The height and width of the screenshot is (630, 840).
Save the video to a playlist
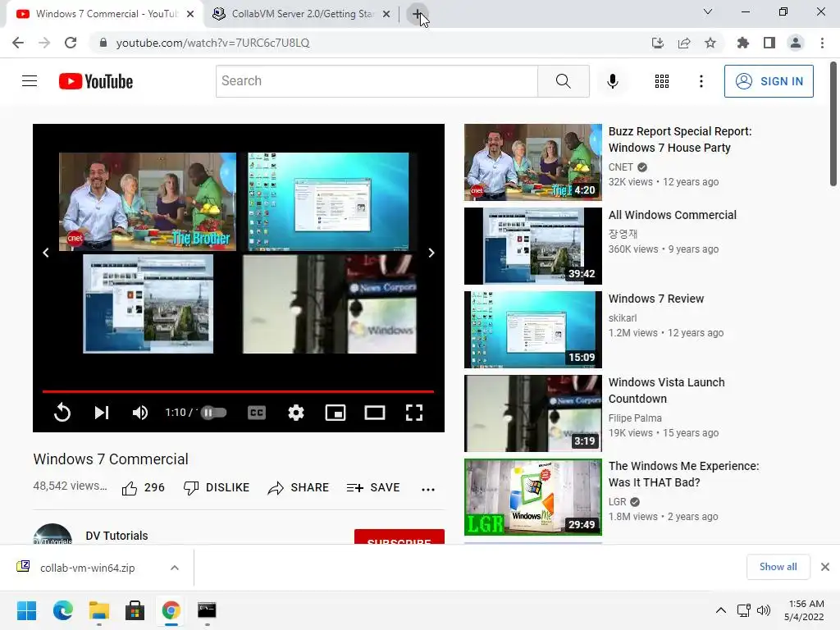pos(373,487)
